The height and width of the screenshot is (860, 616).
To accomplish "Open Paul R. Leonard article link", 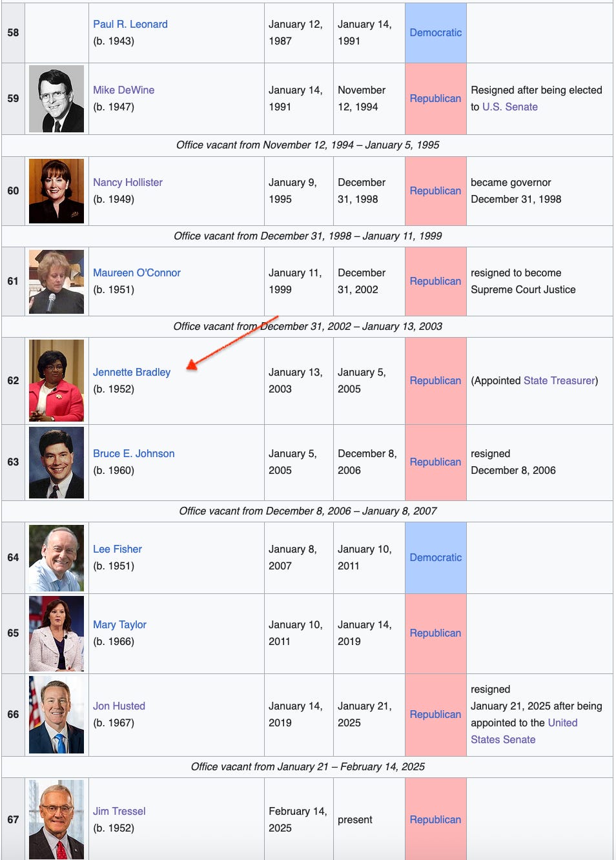I will (130, 24).
